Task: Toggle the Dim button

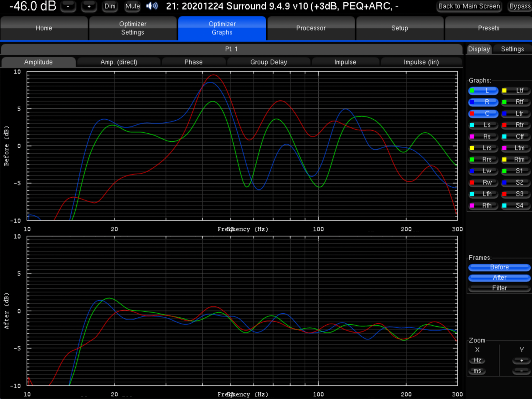Action: coord(110,6)
